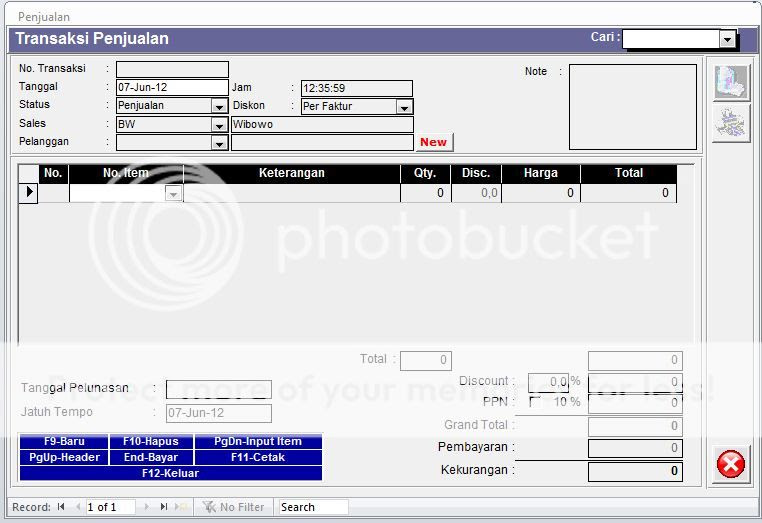The height and width of the screenshot is (523, 762).
Task: Open the Pelanggan dropdown
Action: (x=220, y=143)
